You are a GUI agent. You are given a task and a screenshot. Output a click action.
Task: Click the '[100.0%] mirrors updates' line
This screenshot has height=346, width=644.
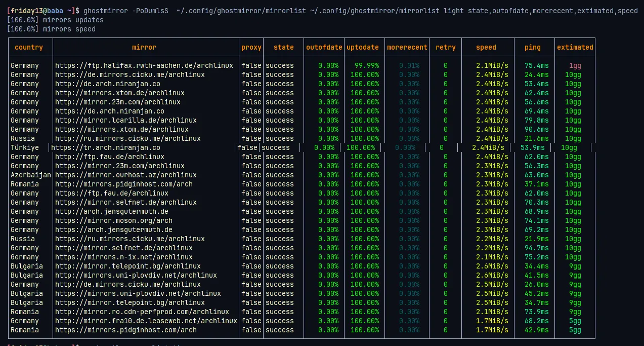click(55, 20)
